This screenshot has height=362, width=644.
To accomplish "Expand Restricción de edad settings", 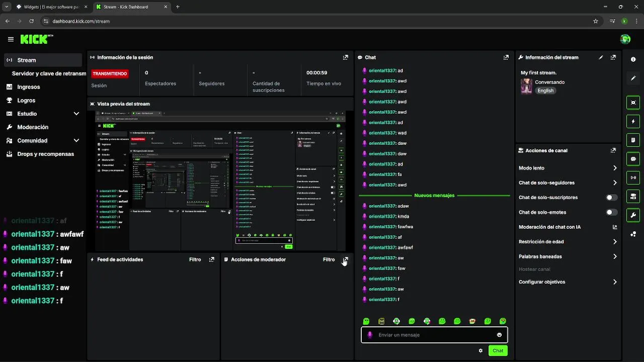I will tap(615, 242).
